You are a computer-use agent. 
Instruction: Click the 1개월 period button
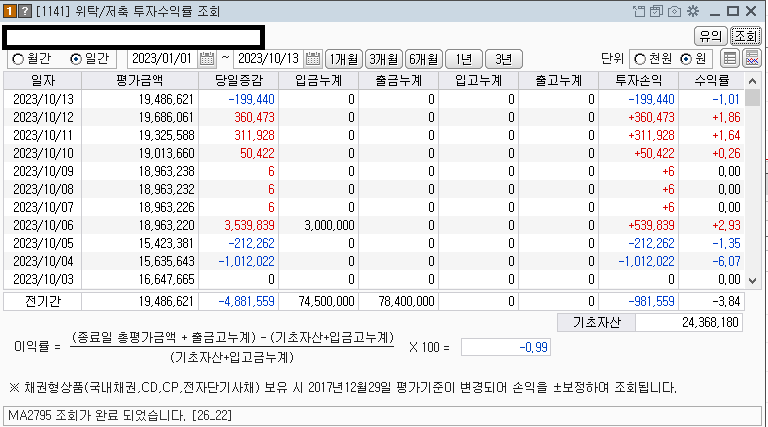point(344,59)
